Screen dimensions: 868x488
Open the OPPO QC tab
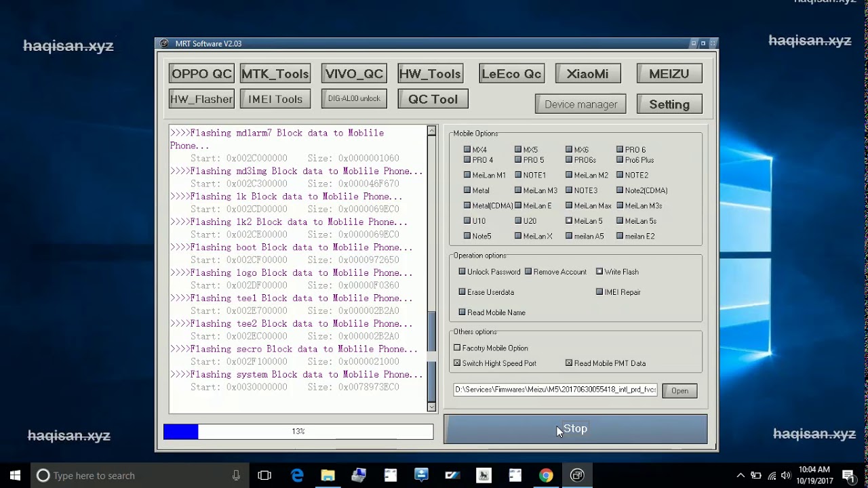(201, 74)
